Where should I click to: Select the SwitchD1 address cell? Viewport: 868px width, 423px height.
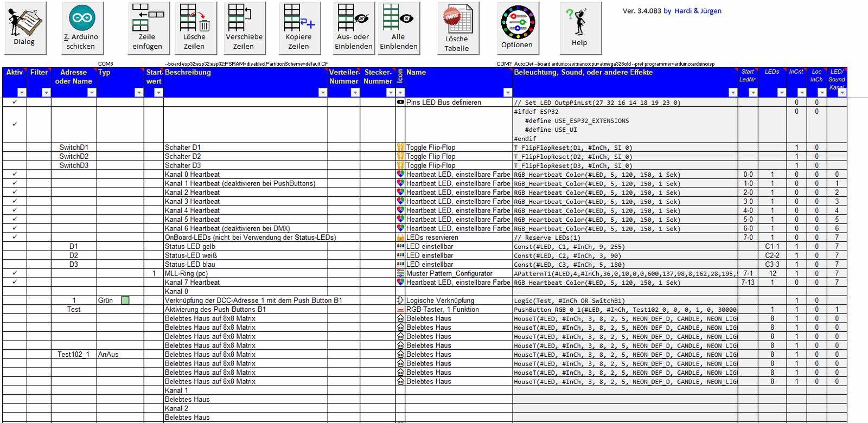(74, 148)
